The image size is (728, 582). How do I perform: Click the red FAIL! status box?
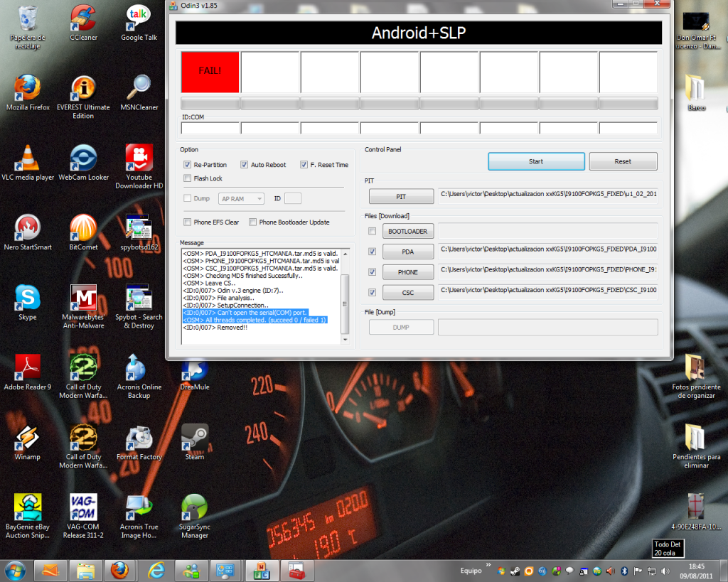[x=210, y=71]
